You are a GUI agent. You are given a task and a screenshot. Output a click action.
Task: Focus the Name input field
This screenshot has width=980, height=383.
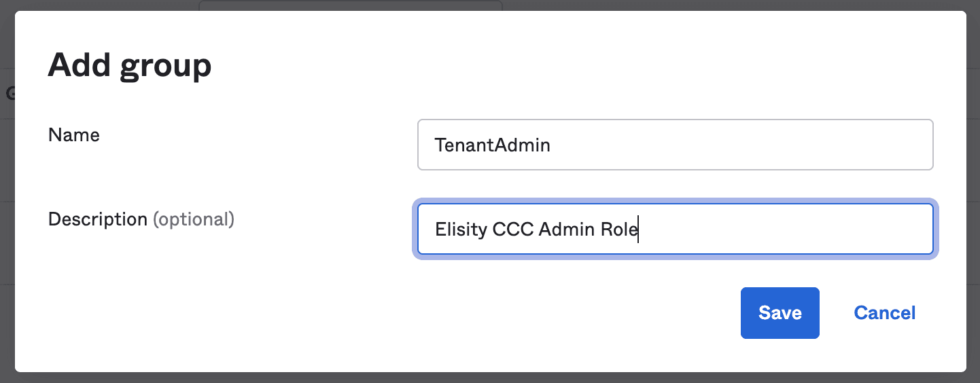click(x=675, y=145)
